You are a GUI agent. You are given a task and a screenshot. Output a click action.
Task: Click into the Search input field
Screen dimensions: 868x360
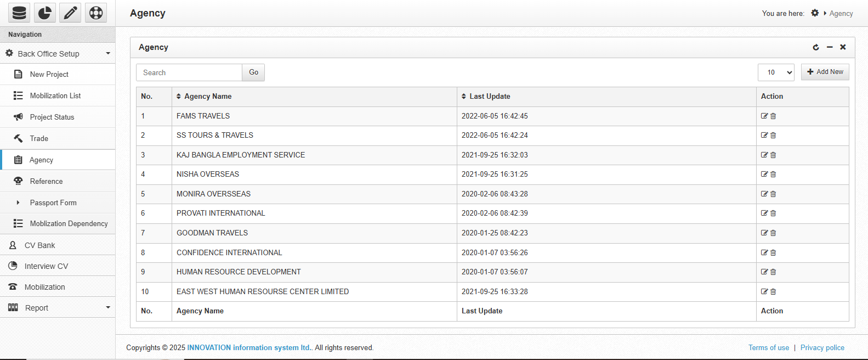click(189, 72)
